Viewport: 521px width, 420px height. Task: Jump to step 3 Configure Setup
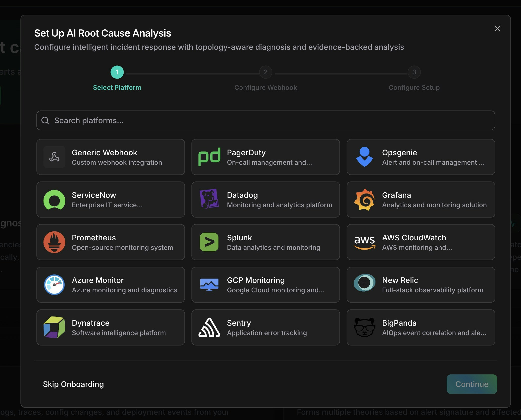(x=414, y=72)
